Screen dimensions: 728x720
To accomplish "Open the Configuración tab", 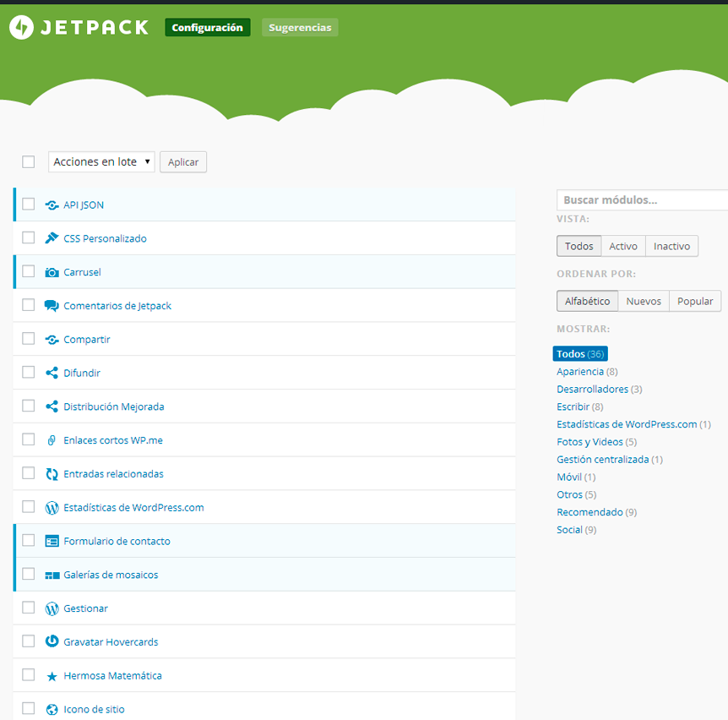I will coord(207,28).
